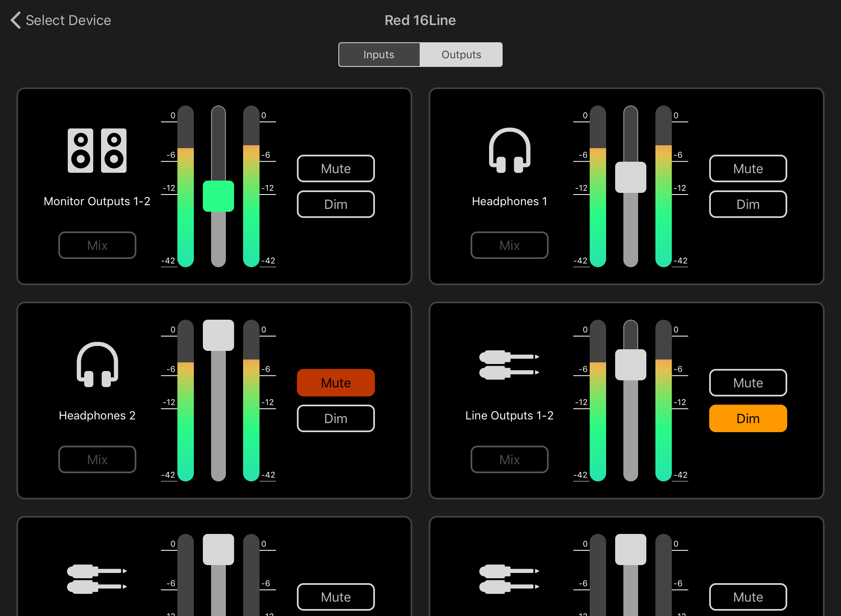This screenshot has height=616, width=841.
Task: Click the Headphones 1 label
Action: pyautogui.click(x=510, y=201)
